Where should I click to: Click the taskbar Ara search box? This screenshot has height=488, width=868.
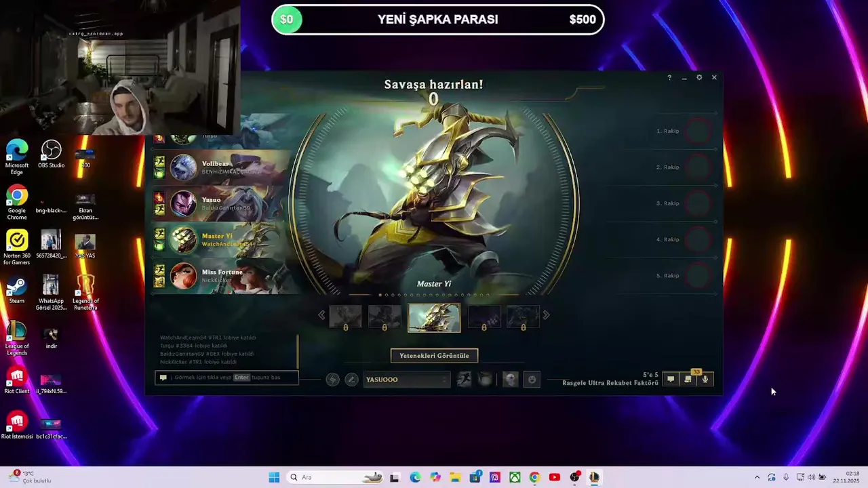point(334,477)
